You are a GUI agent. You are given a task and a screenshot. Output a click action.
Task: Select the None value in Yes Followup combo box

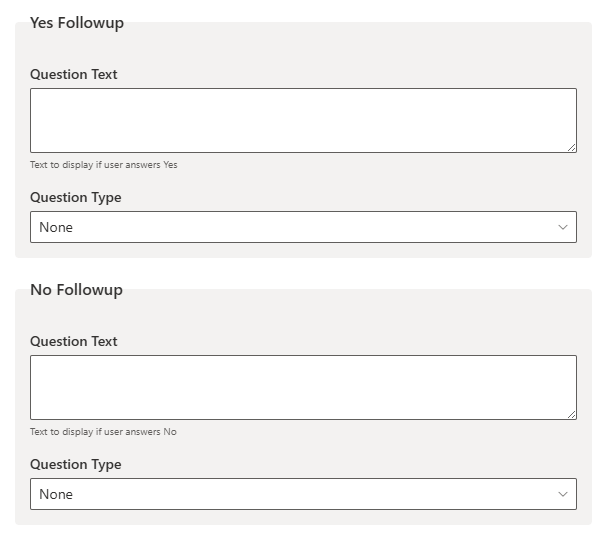coord(56,227)
